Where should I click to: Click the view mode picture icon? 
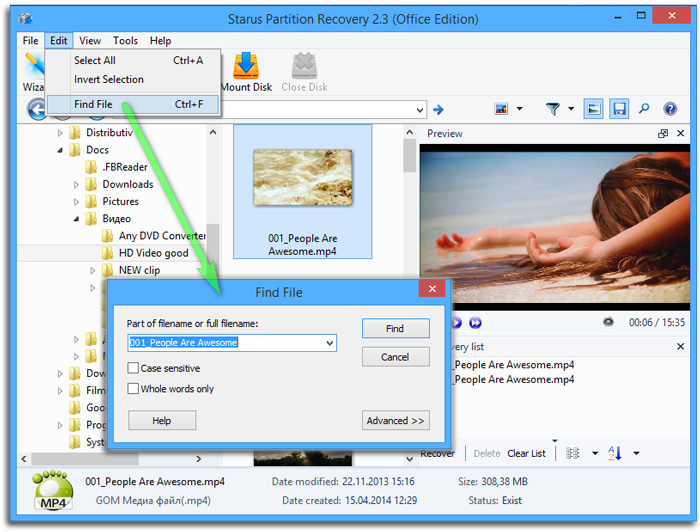click(x=501, y=108)
